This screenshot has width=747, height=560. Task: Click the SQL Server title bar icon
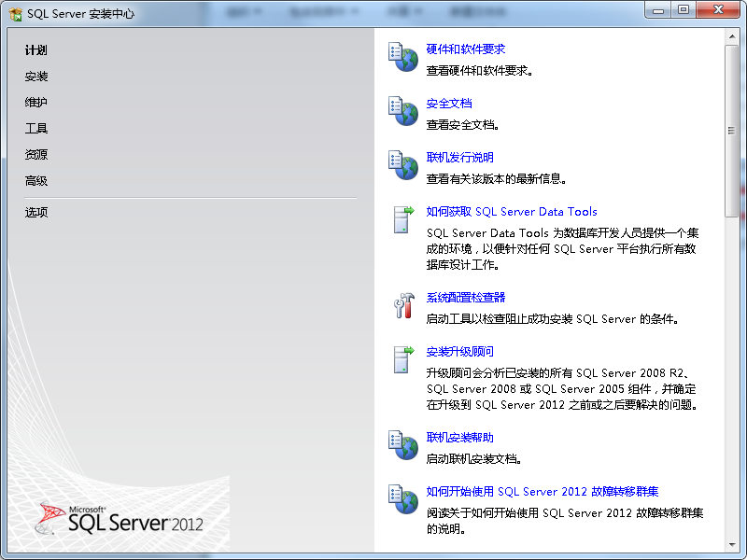(13, 12)
